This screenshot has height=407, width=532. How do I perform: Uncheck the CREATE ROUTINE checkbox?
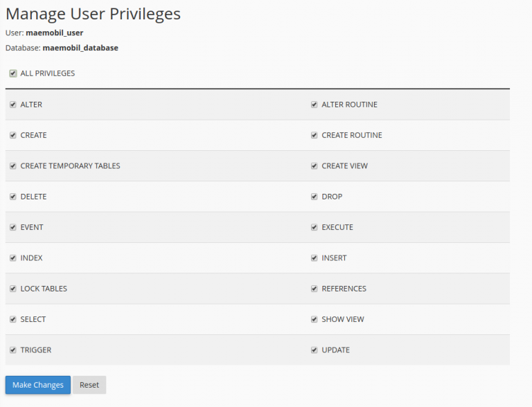point(314,135)
